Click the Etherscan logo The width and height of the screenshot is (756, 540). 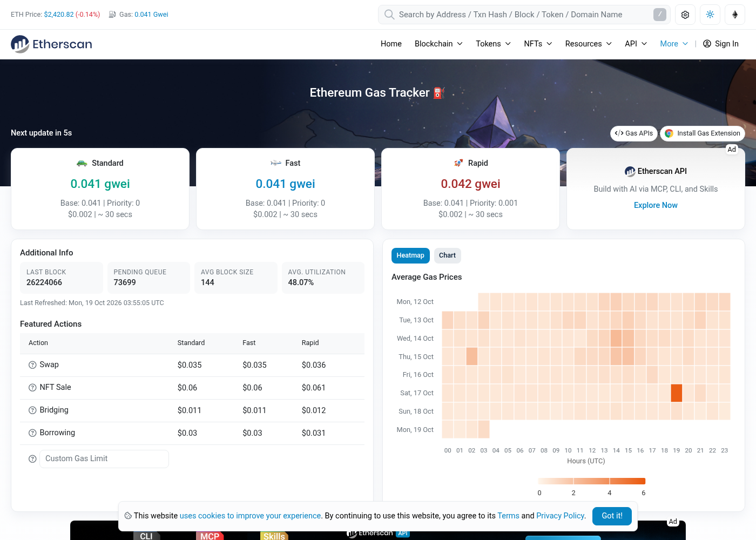(x=51, y=44)
